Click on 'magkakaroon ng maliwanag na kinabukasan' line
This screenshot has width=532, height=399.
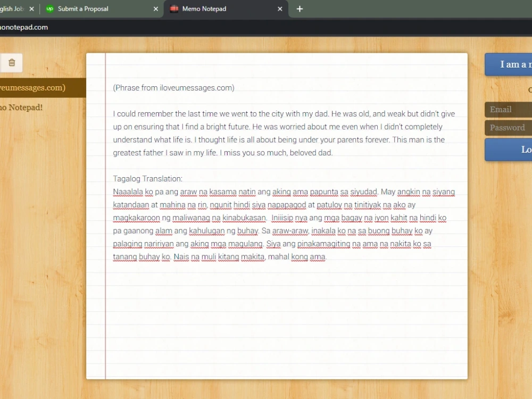point(280,218)
